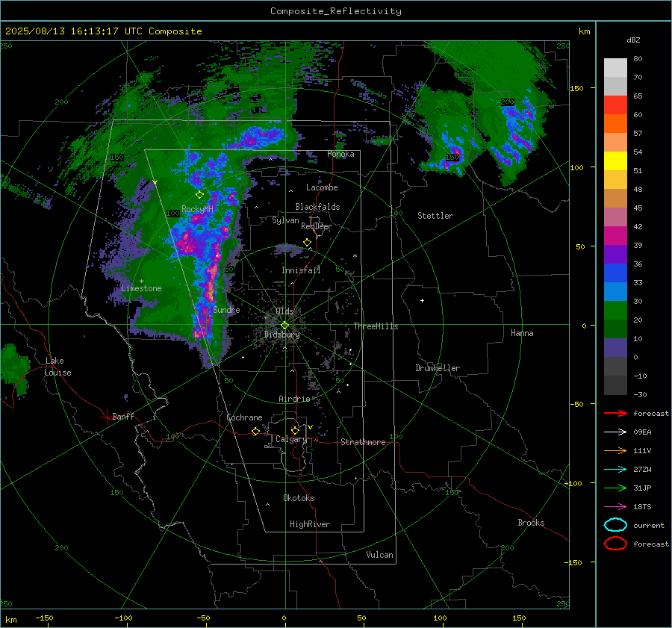Click the yellow diamond marker below Cochrane

click(x=256, y=432)
